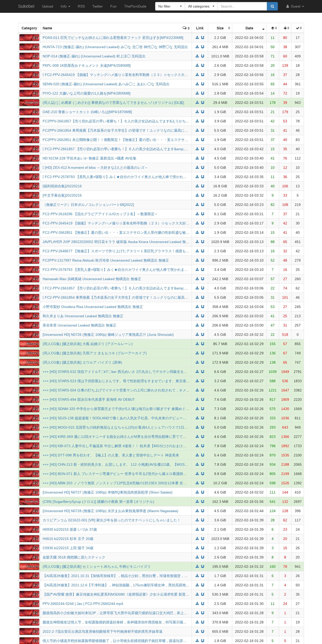
Task: Click the blue search magnifier button
Action: point(272,6)
